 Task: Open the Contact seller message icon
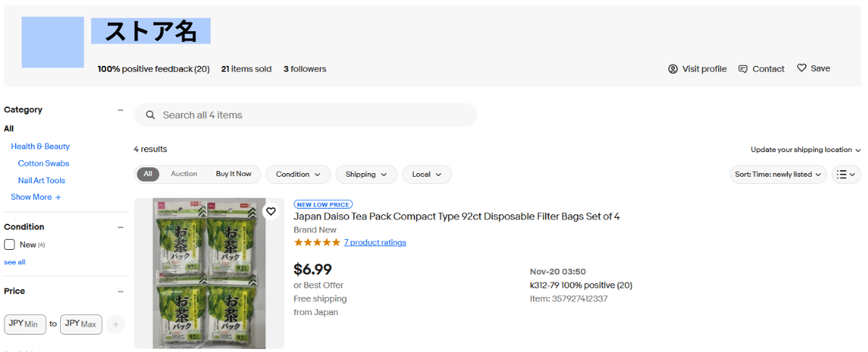[x=743, y=69]
